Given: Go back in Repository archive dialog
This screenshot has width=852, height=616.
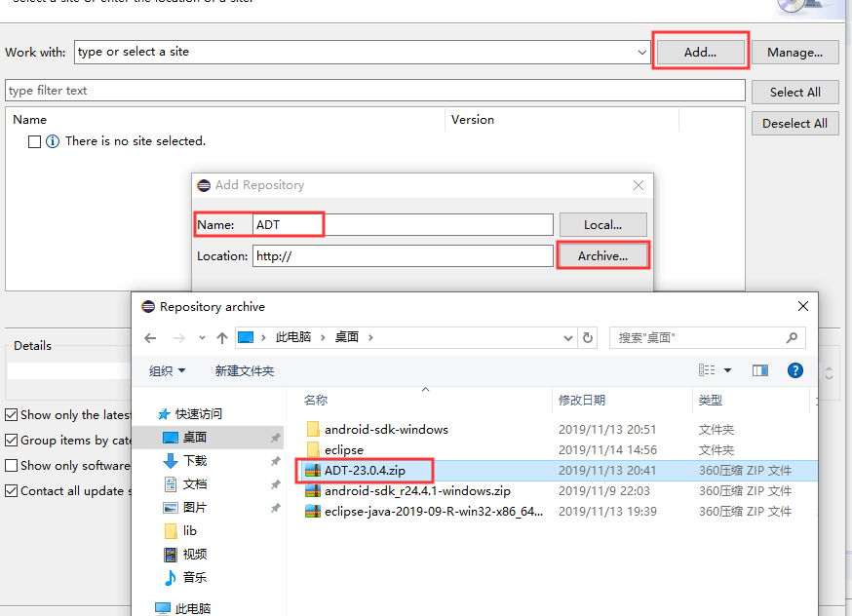Looking at the screenshot, I should [150, 338].
